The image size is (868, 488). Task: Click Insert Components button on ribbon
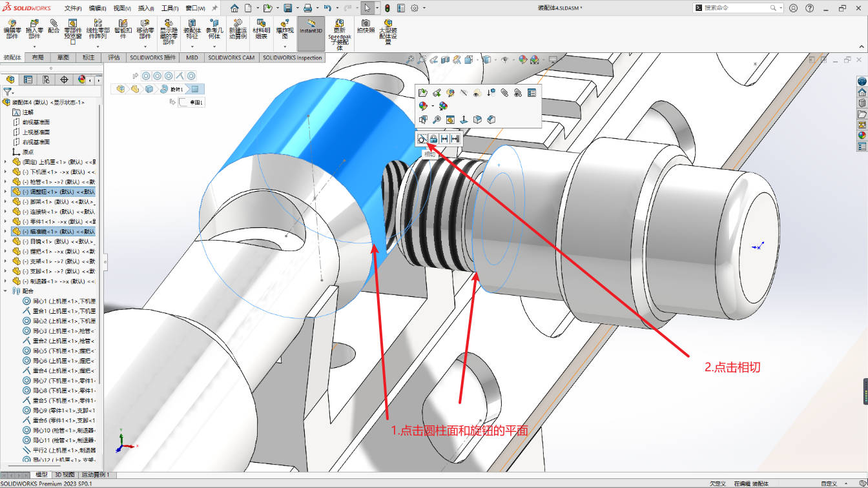(x=34, y=30)
